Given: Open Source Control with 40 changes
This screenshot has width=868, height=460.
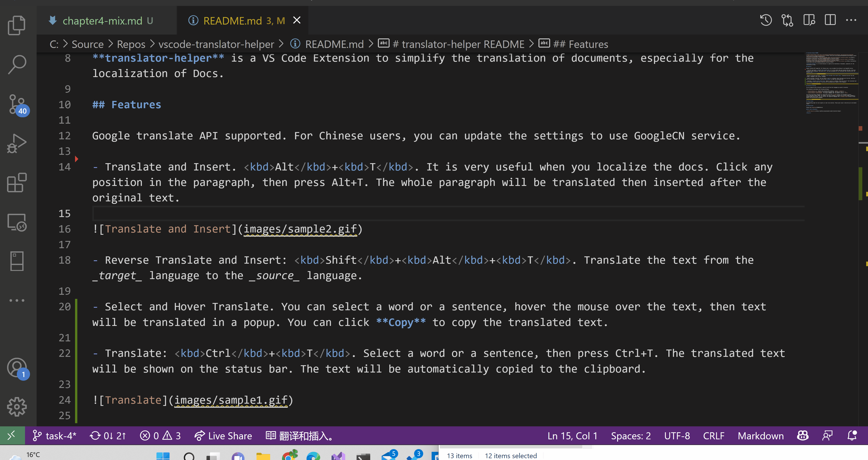Looking at the screenshot, I should pyautogui.click(x=17, y=104).
